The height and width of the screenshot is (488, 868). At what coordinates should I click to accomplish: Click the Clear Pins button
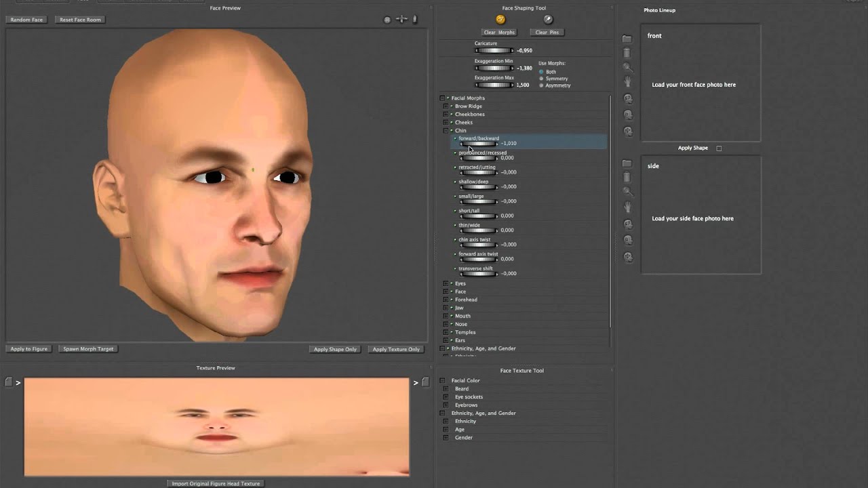[547, 33]
